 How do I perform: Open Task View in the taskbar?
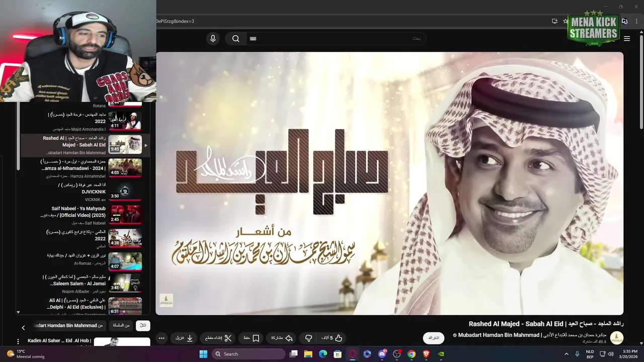pyautogui.click(x=294, y=354)
